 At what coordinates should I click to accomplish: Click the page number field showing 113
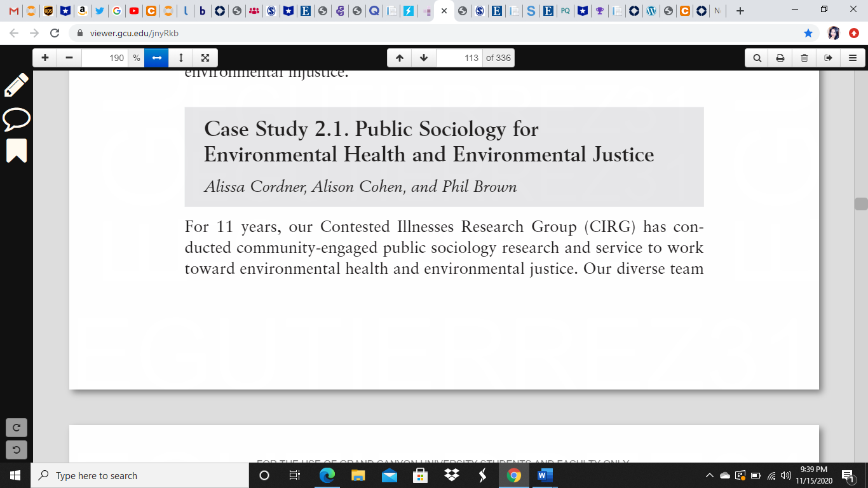(459, 58)
